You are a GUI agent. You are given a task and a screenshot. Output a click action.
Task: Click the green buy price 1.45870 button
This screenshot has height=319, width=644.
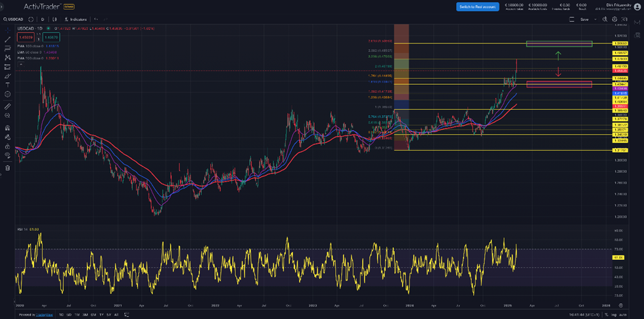[x=52, y=37]
